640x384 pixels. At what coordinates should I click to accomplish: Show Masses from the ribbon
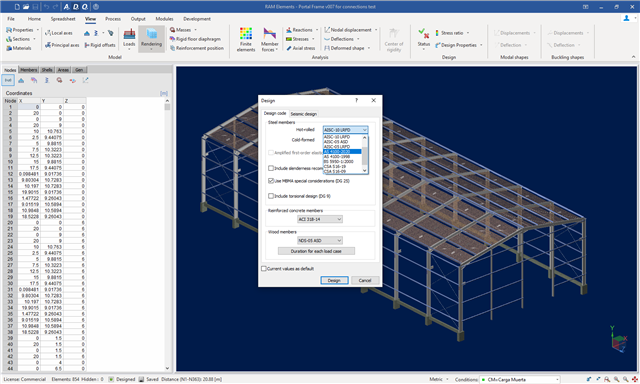[180, 30]
